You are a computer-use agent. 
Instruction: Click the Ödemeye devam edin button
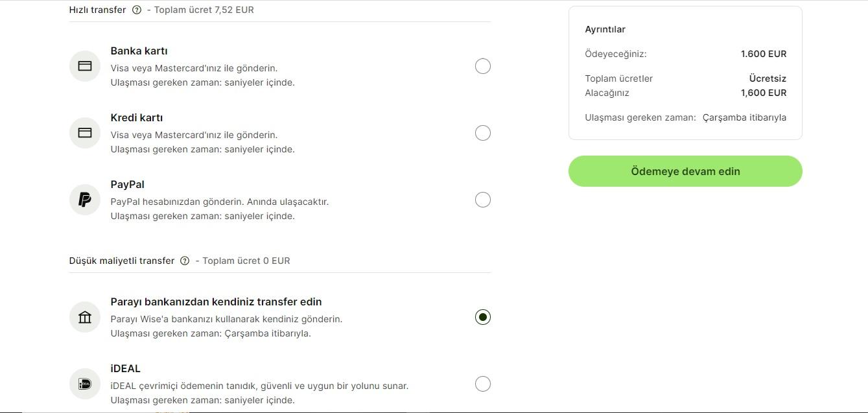point(685,171)
